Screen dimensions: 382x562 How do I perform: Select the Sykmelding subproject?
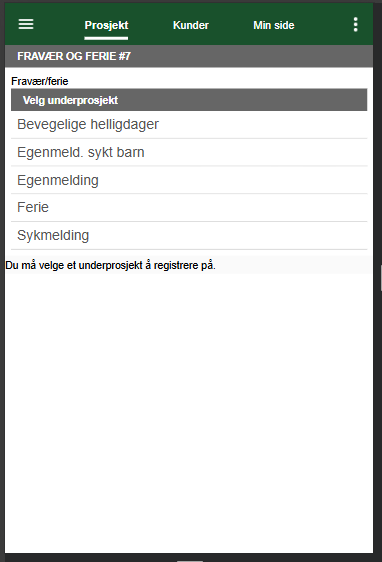(x=189, y=235)
